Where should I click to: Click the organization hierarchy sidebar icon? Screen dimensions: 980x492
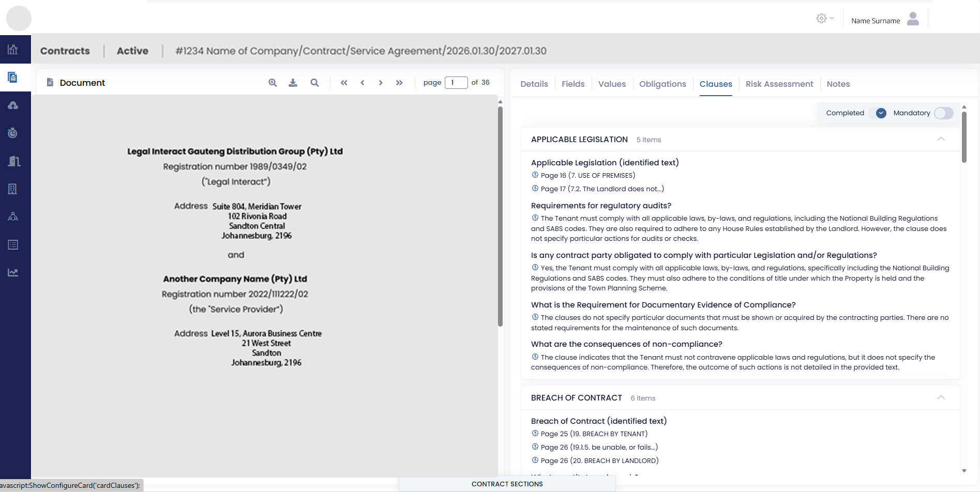(x=13, y=217)
